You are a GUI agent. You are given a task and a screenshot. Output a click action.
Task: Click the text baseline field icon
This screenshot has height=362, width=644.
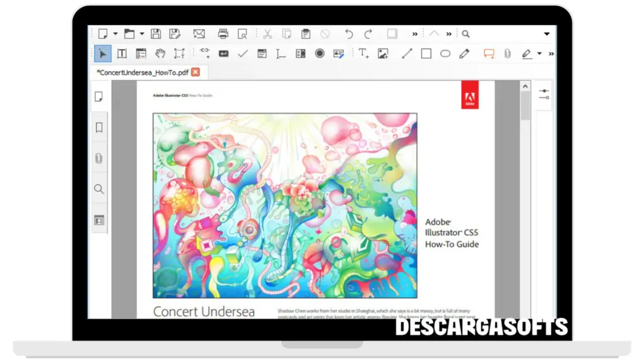point(280,54)
